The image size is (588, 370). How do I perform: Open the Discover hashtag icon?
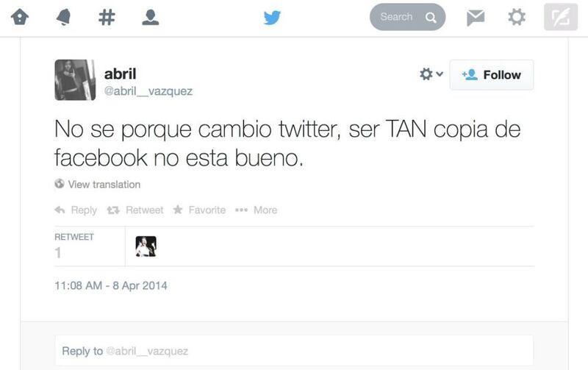[x=107, y=17]
